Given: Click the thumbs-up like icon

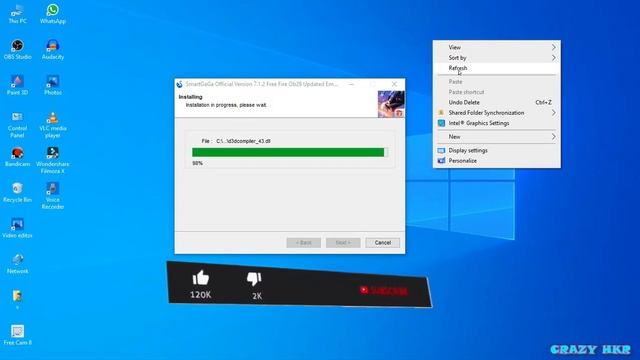Looking at the screenshot, I should tap(200, 278).
